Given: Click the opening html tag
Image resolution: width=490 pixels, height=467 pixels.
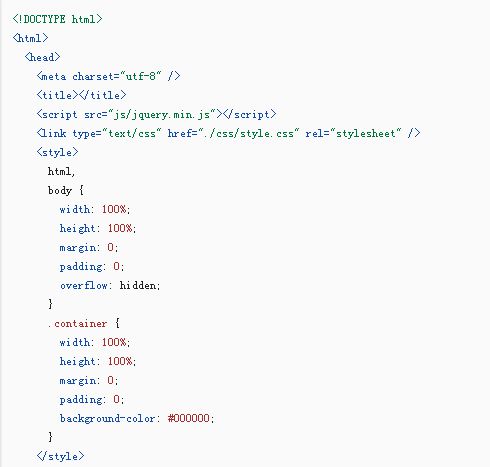Looking at the screenshot, I should pyautogui.click(x=30, y=38).
